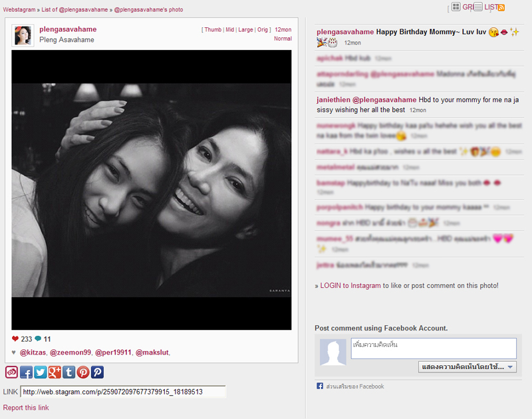Viewport: 532px width, 419px height.
Task: Share photo via Twitter icon
Action: pyautogui.click(x=40, y=372)
